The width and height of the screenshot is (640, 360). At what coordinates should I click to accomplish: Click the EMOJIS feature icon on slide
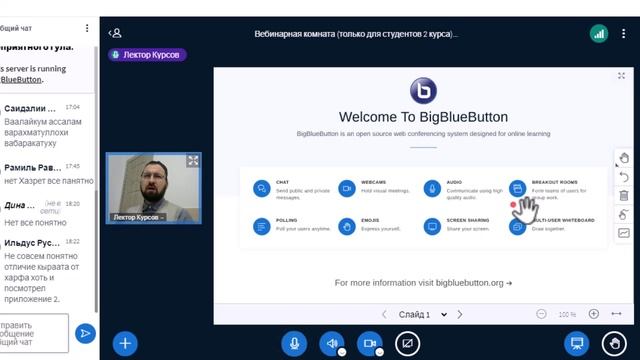point(347,227)
